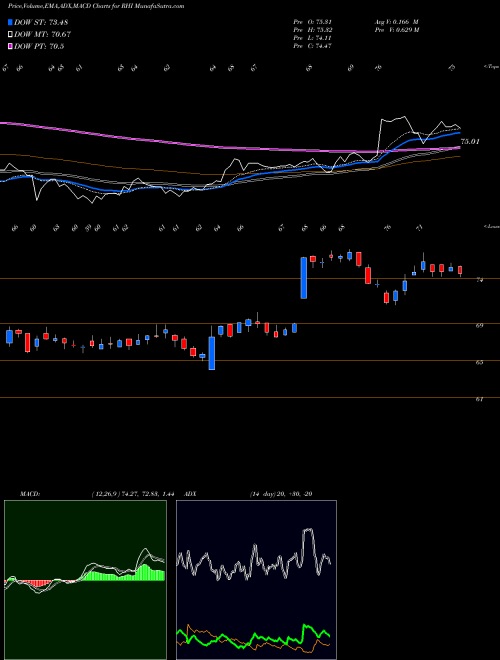Click the 75.01 current EMA value label
The image size is (500, 660).
click(x=470, y=142)
